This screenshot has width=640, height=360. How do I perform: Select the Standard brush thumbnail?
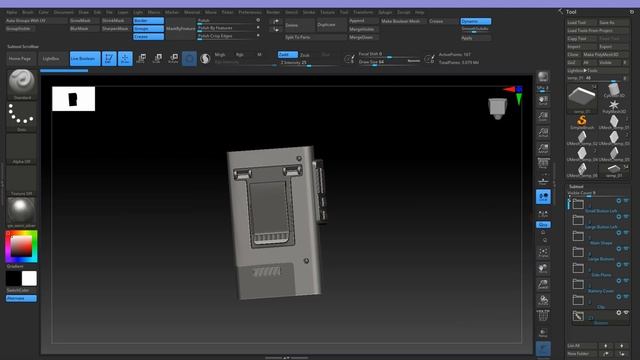(x=22, y=84)
